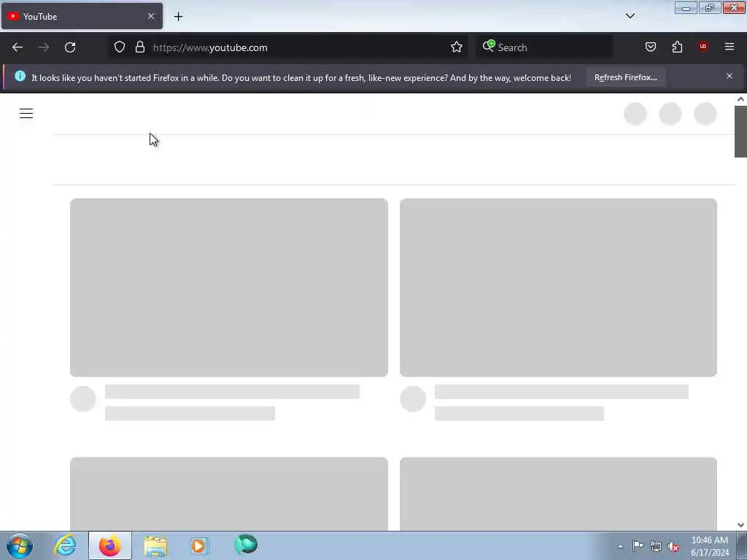Image resolution: width=747 pixels, height=560 pixels.
Task: Close the YouTube tab
Action: [x=151, y=16]
